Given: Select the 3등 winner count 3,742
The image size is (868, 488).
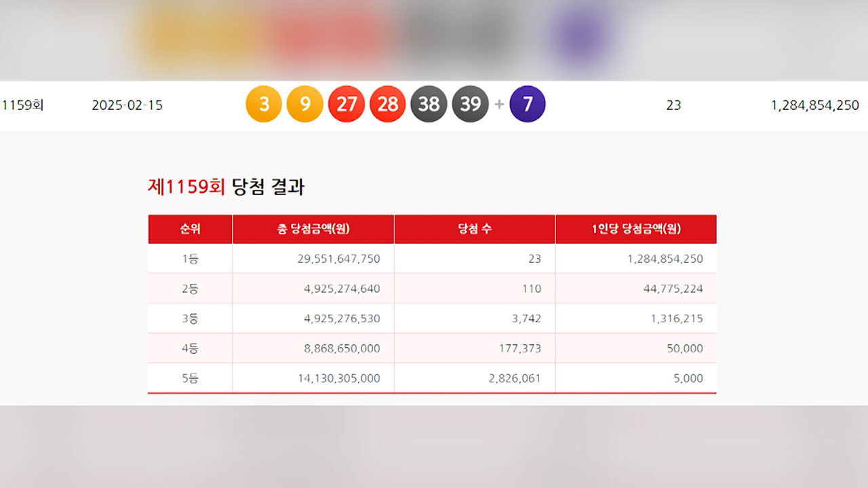Looking at the screenshot, I should click(522, 319).
